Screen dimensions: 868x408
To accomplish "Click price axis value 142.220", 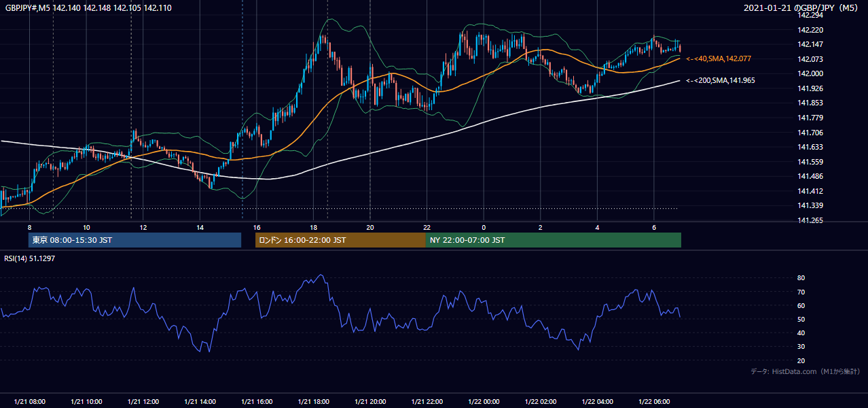I will click(x=810, y=30).
